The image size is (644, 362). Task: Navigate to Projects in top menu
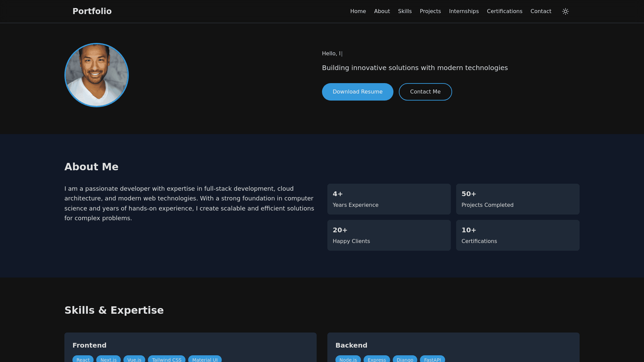430,11
